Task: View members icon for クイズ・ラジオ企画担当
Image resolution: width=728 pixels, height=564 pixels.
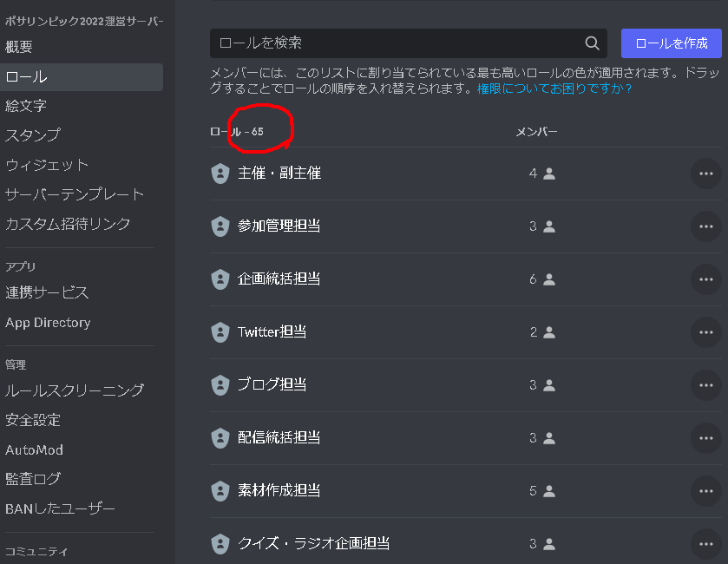Action: (x=549, y=544)
